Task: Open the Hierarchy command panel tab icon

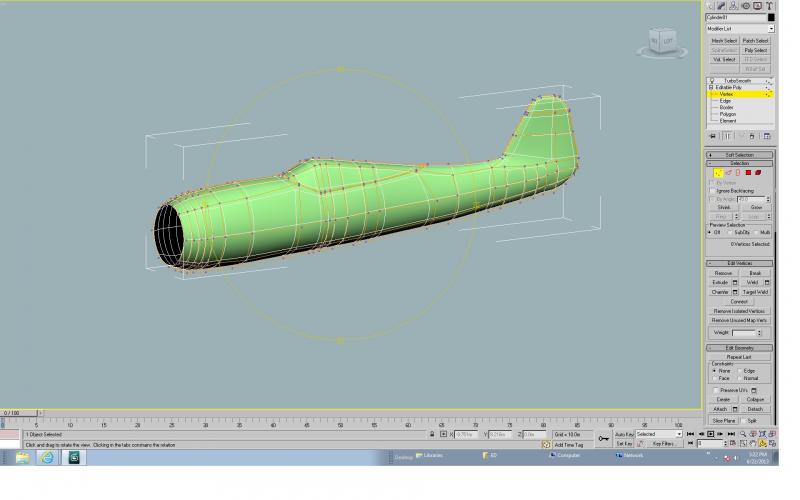Action: [734, 6]
